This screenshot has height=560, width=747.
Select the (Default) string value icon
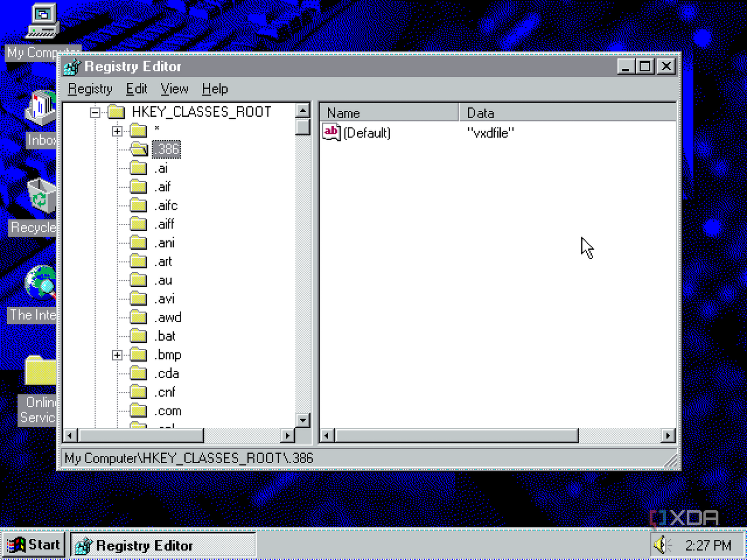(x=330, y=133)
